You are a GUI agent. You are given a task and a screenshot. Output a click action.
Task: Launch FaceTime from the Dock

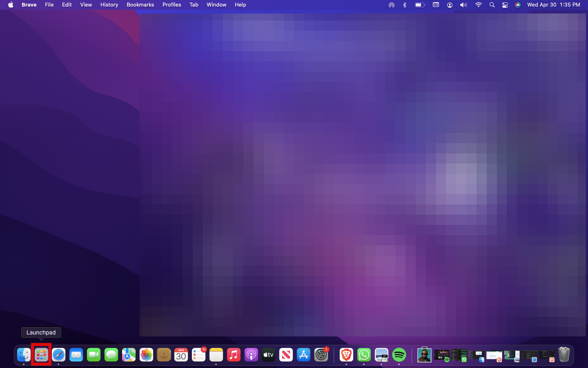point(94,355)
